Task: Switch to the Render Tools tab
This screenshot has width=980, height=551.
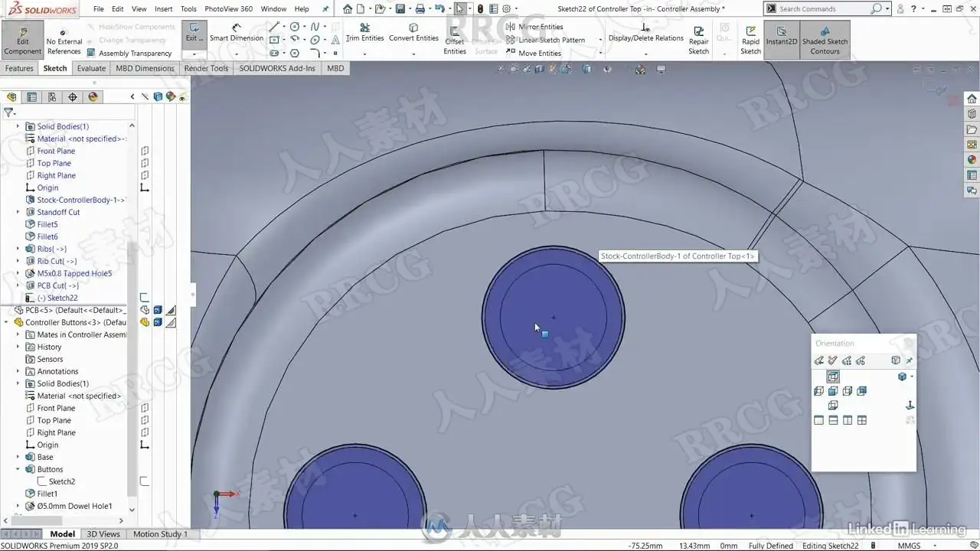Action: coord(206,68)
